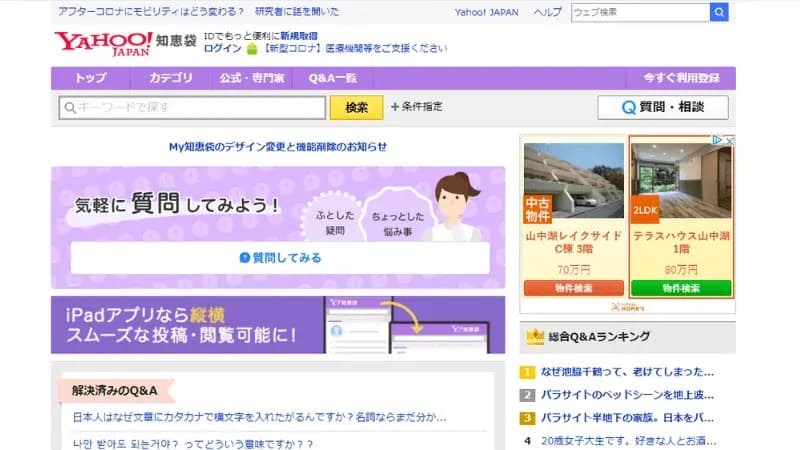Click the ログイン link

pos(222,48)
